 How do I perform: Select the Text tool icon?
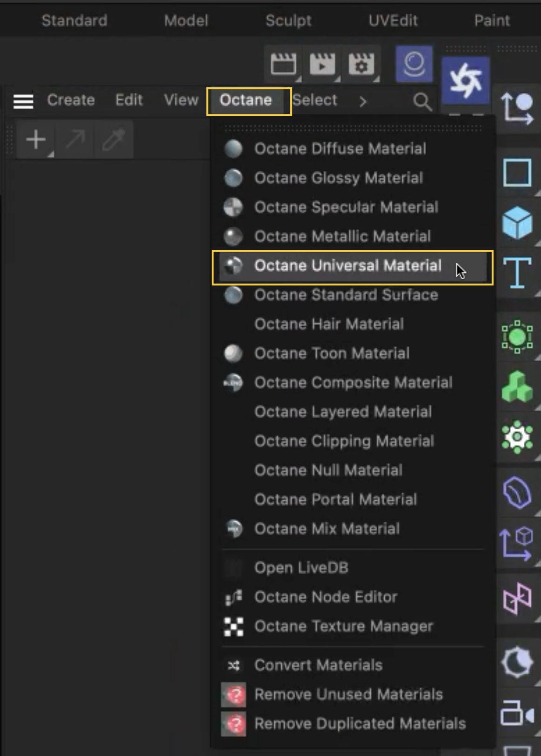517,273
